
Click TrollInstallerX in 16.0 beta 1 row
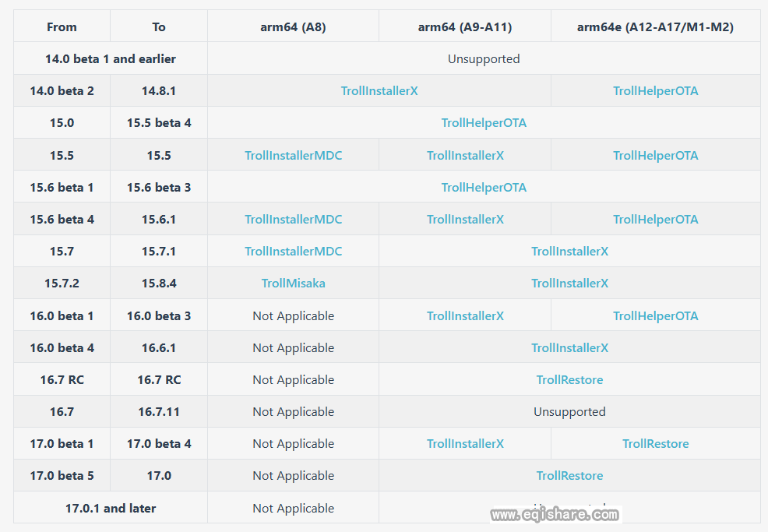(465, 316)
